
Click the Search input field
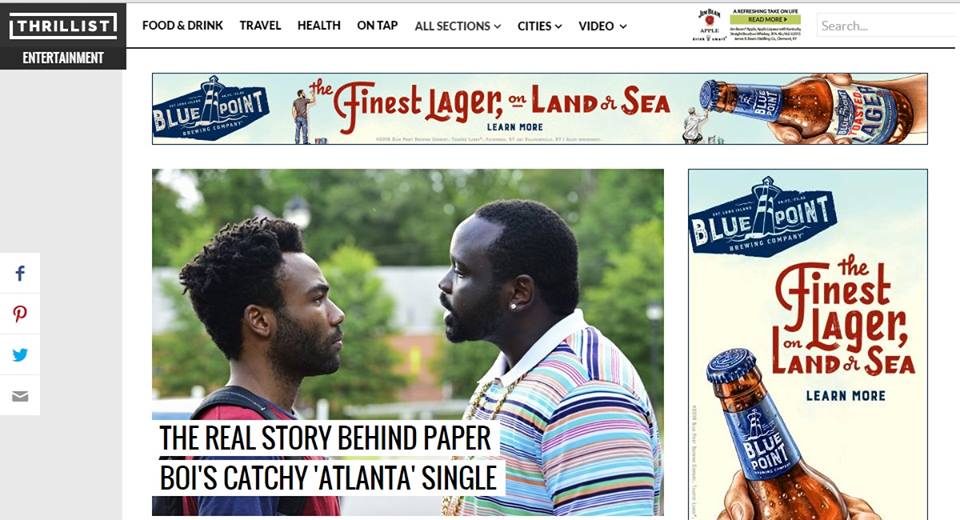(x=888, y=26)
